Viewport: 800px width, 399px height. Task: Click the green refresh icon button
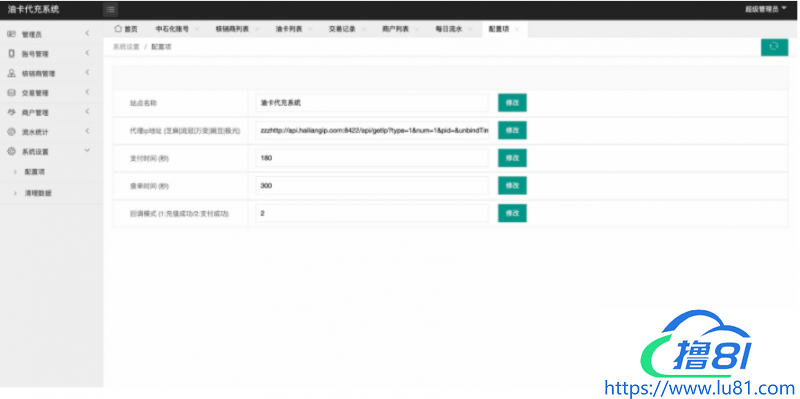coord(774,47)
